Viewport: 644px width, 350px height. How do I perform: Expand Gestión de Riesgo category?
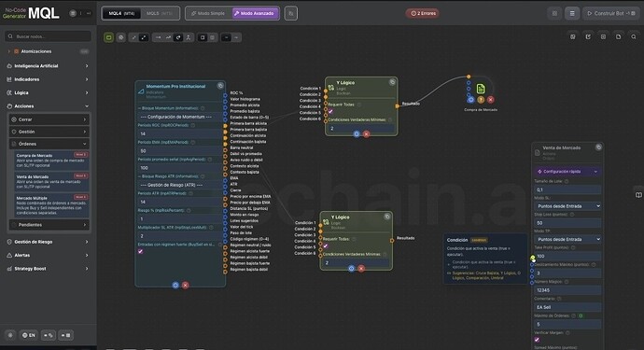48,242
